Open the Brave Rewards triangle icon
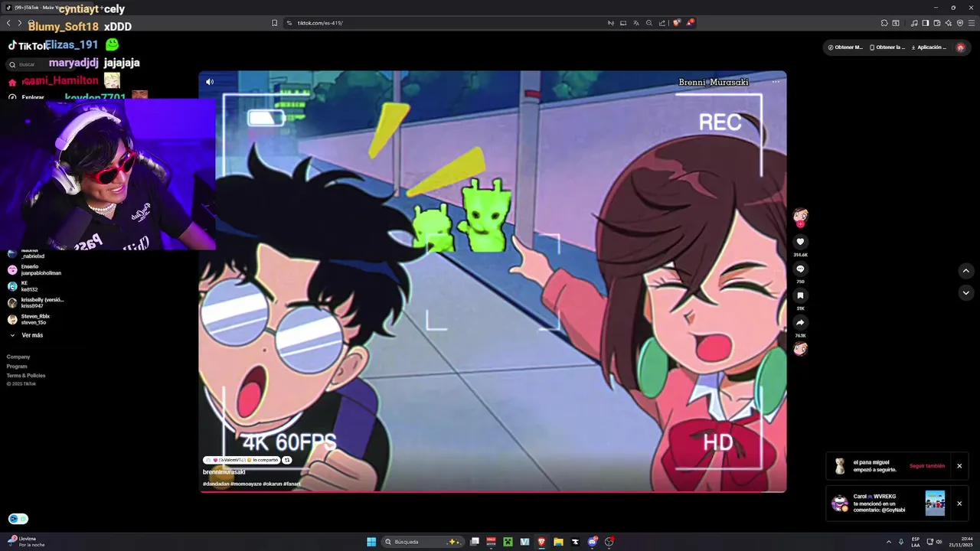This screenshot has height=551, width=980. point(690,22)
